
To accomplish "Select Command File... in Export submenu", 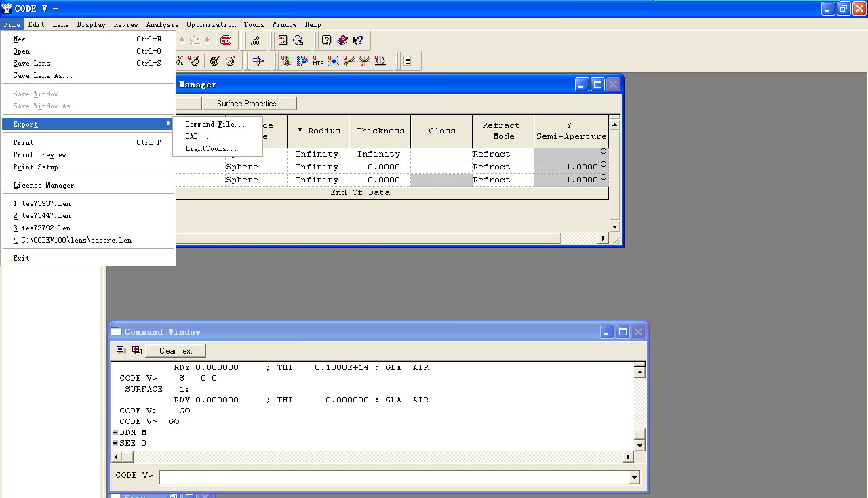I will pyautogui.click(x=218, y=124).
